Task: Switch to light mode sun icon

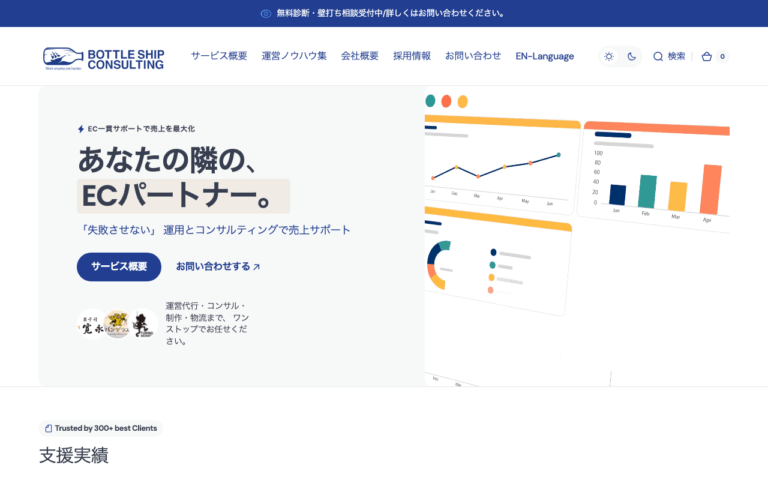Action: (x=609, y=56)
